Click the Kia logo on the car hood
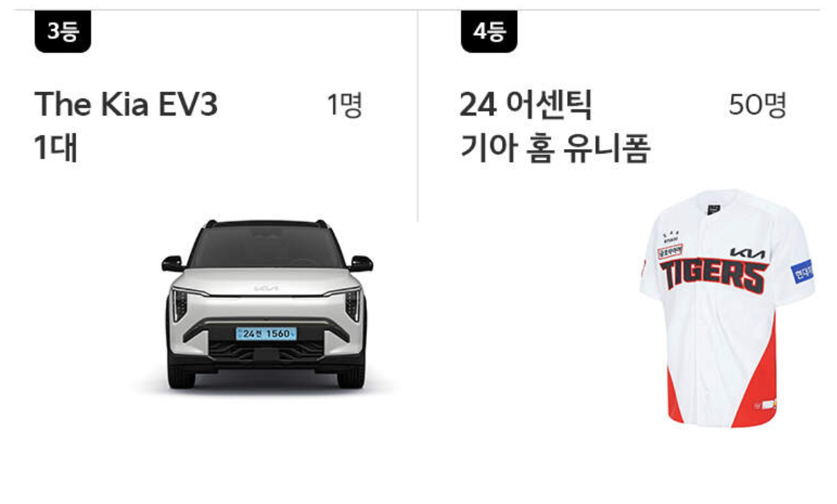Screen dimensions: 837x504 (266, 288)
